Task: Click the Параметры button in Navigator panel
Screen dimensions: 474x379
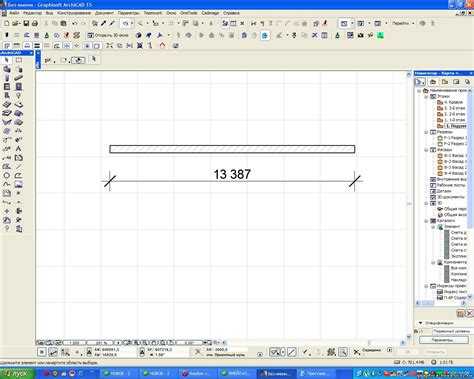Action: 443,340
